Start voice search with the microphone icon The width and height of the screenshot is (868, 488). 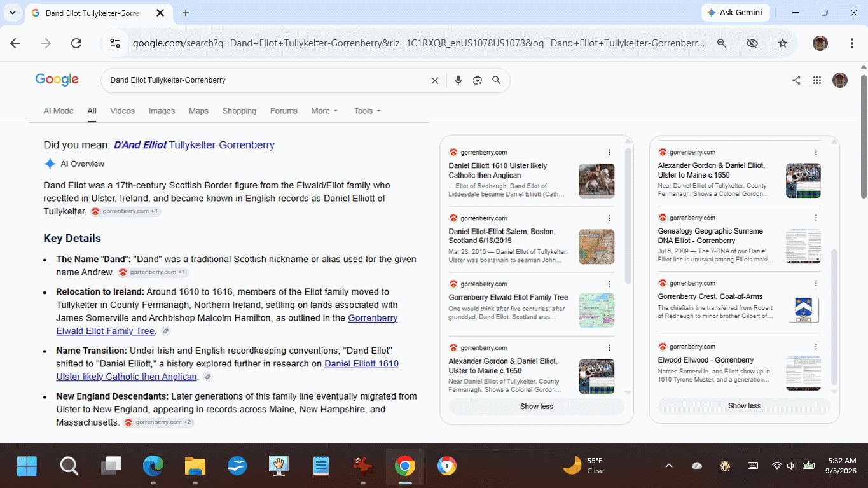click(458, 80)
